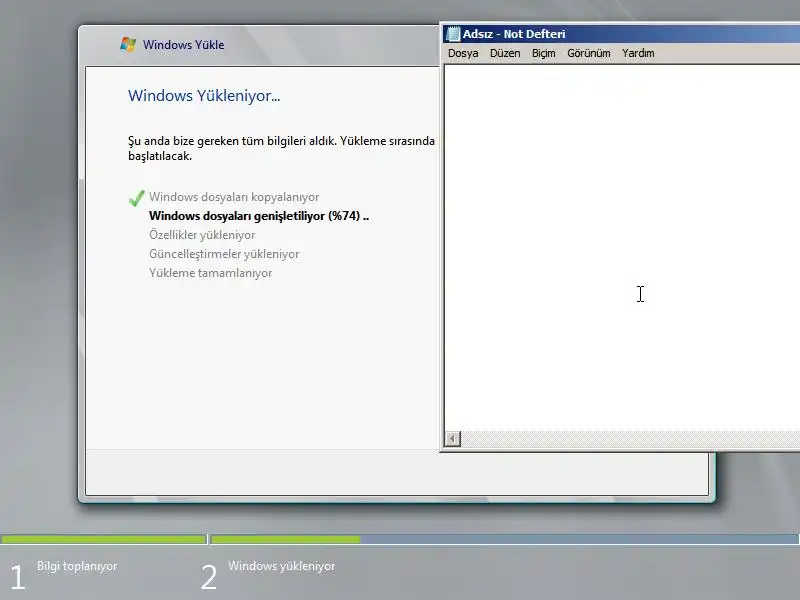Image resolution: width=800 pixels, height=600 pixels.
Task: Click the 'Bilgi toplanıyor' progress bar
Action: (x=104, y=539)
